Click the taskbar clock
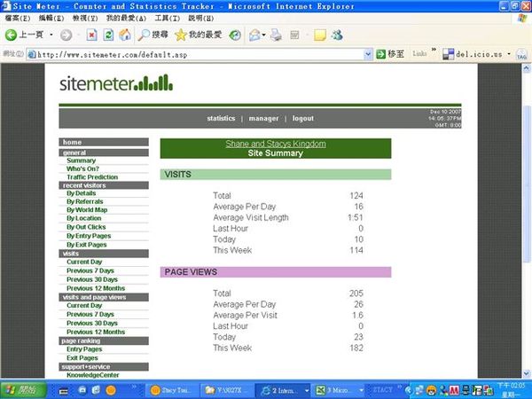 click(511, 390)
